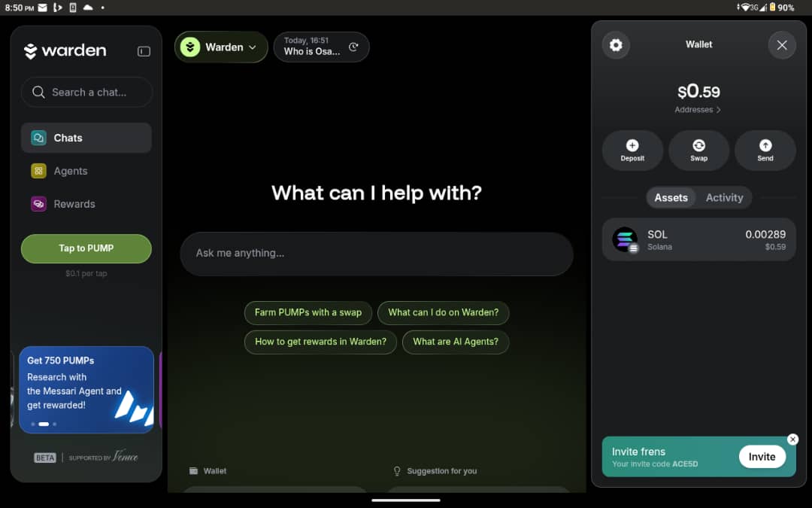The width and height of the screenshot is (812, 508).
Task: Click the Send arrow icon
Action: (765, 146)
